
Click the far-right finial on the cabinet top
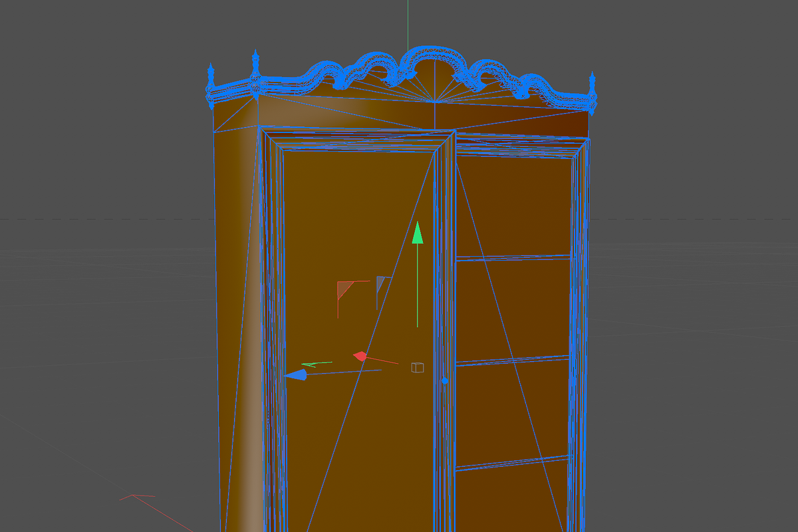(592, 90)
